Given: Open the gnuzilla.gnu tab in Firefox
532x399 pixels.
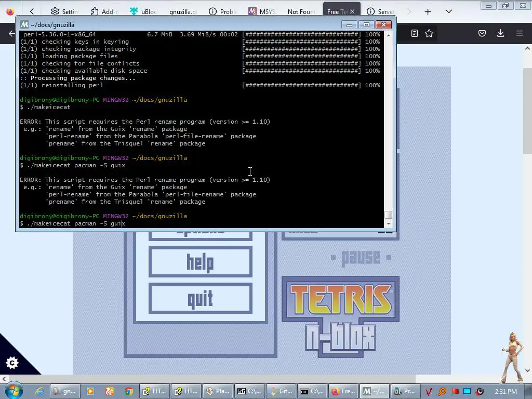Looking at the screenshot, I should 183,11.
